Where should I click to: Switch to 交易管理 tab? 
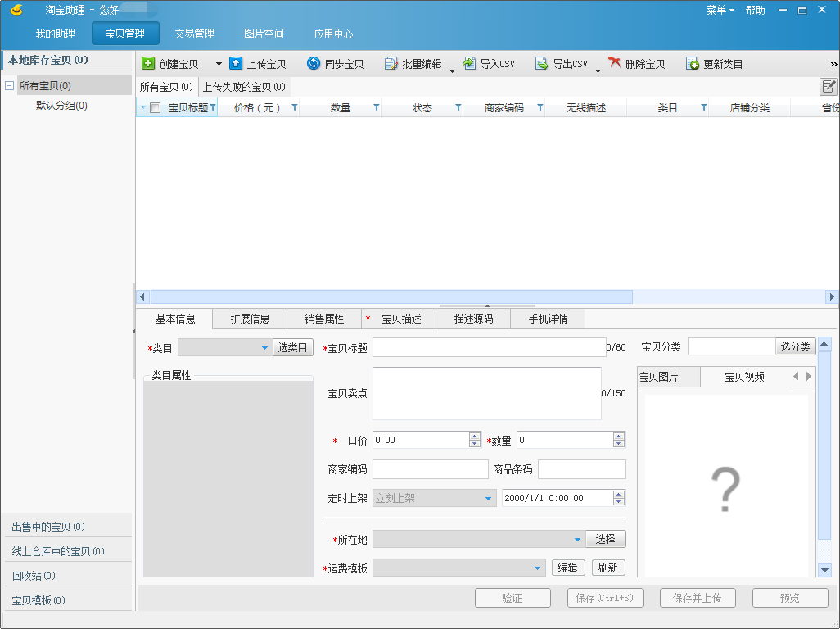click(195, 34)
